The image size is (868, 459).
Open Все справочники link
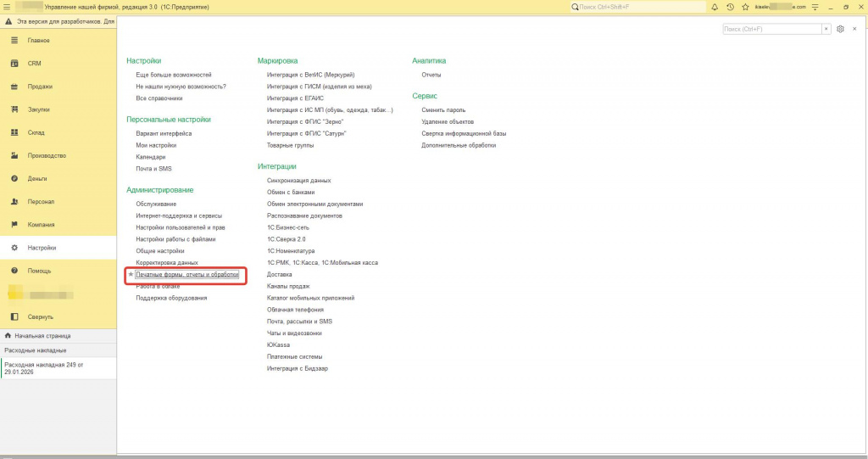(x=159, y=98)
